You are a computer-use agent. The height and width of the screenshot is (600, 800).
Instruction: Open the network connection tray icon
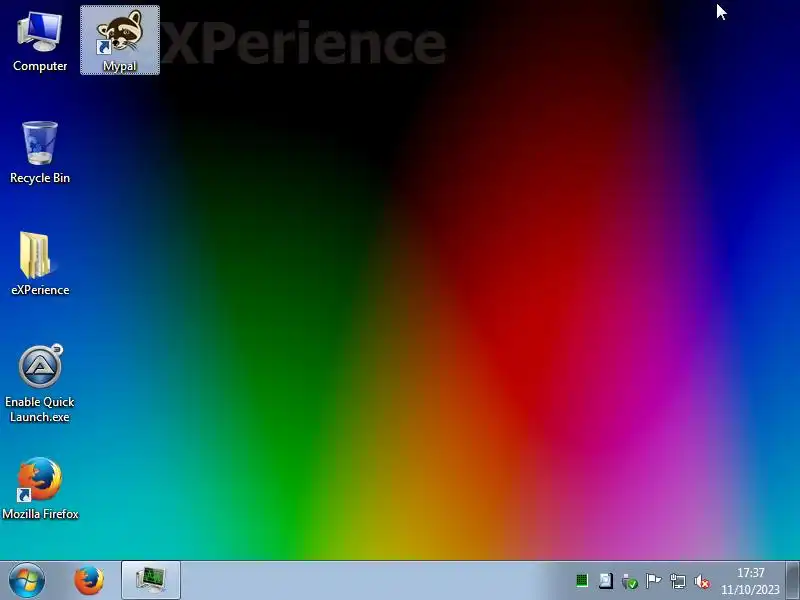[x=678, y=581]
